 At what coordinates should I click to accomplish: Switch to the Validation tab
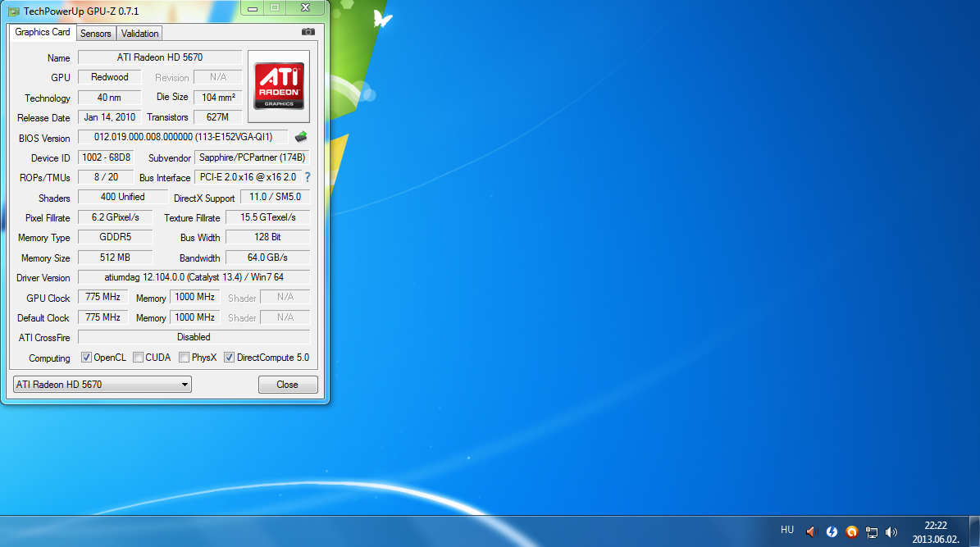coord(139,33)
